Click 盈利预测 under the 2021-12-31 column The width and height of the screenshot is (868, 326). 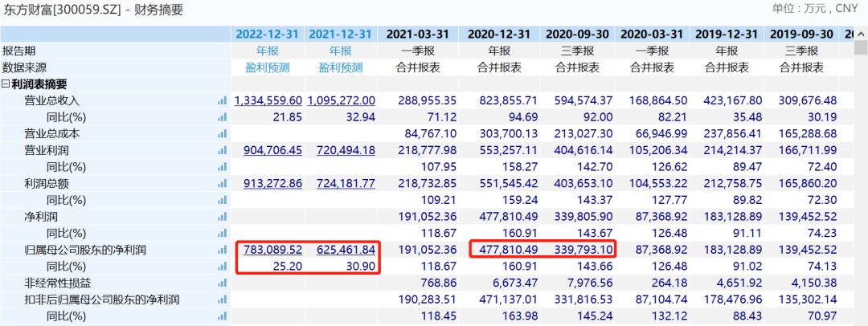[341, 68]
